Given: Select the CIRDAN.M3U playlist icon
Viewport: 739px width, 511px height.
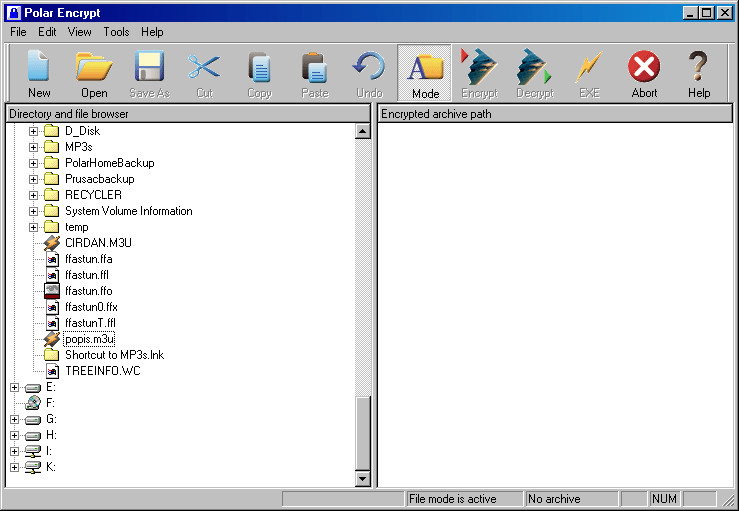Looking at the screenshot, I should coord(52,243).
